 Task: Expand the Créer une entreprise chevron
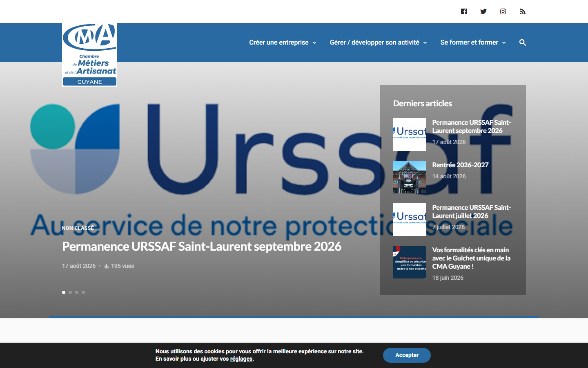[314, 43]
